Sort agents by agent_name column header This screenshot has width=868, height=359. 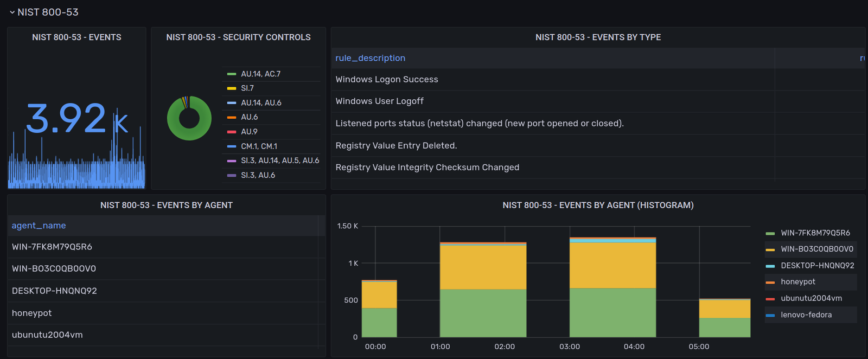click(x=39, y=226)
